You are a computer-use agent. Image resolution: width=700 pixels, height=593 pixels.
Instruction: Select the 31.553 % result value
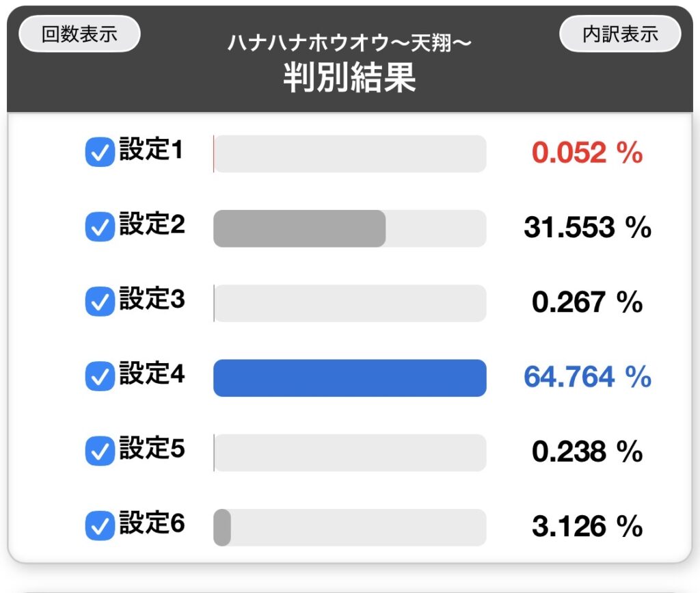click(587, 228)
